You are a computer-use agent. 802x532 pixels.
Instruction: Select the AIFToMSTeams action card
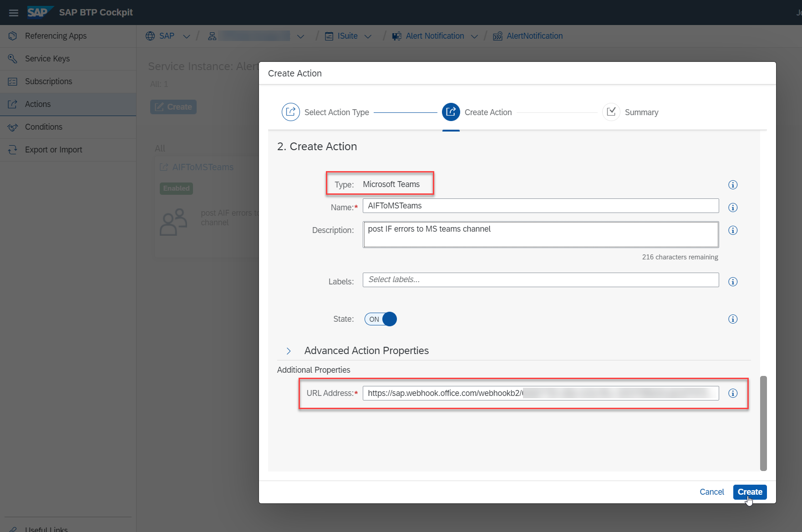tap(203, 167)
